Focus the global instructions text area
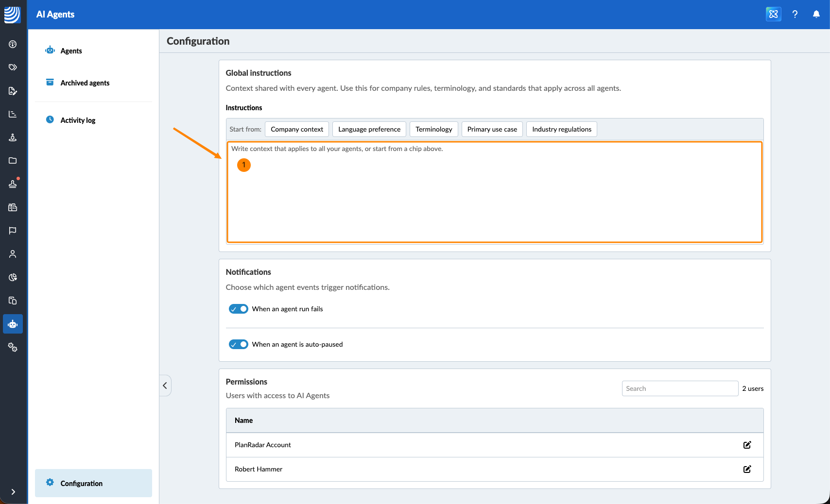Viewport: 830px width, 504px height. click(x=495, y=192)
